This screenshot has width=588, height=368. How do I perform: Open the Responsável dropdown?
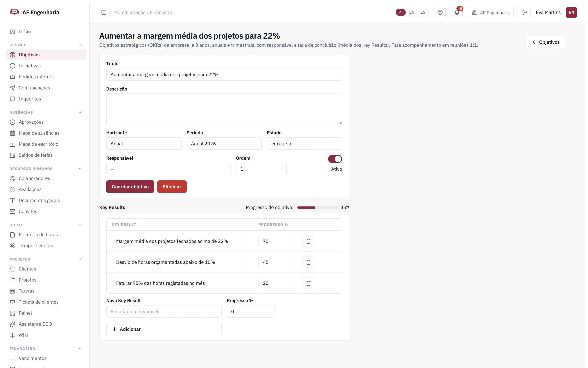pos(168,169)
